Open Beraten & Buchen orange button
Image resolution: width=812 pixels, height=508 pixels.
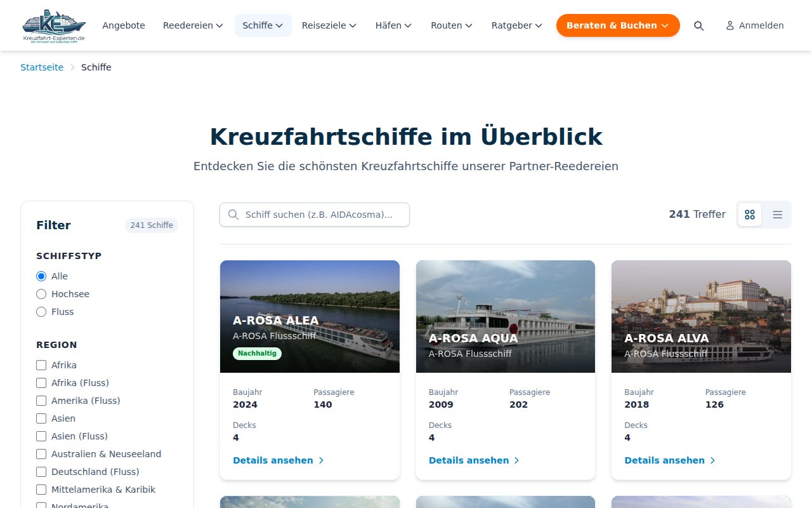(618, 25)
